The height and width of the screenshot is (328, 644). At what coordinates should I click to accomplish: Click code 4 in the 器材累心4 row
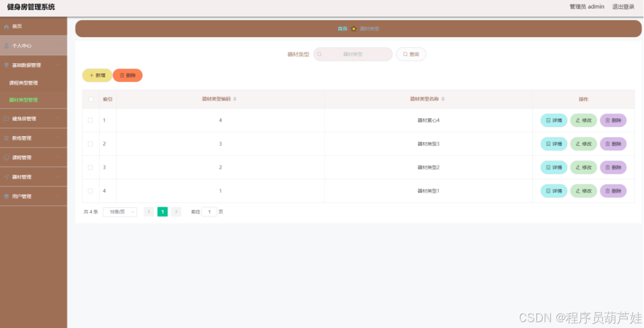(x=221, y=120)
